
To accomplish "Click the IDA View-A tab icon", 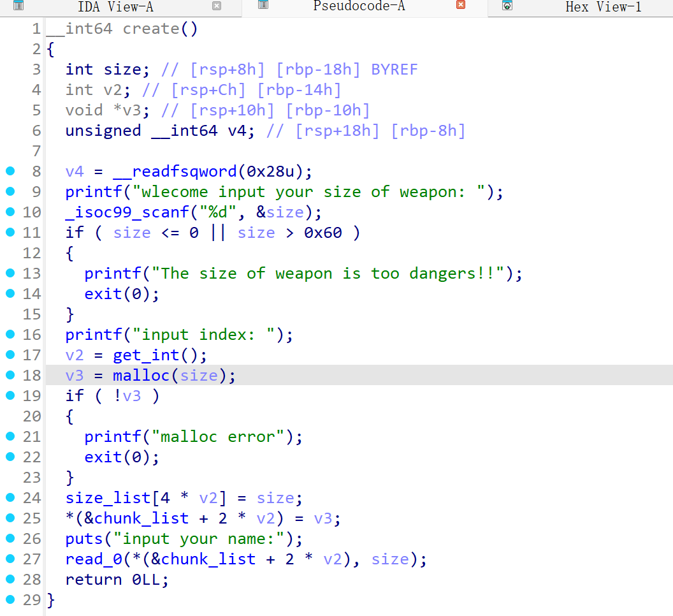I will click(18, 6).
